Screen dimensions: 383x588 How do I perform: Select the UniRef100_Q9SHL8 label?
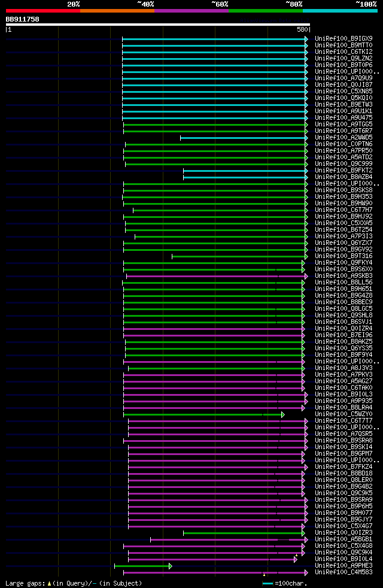[x=344, y=316]
